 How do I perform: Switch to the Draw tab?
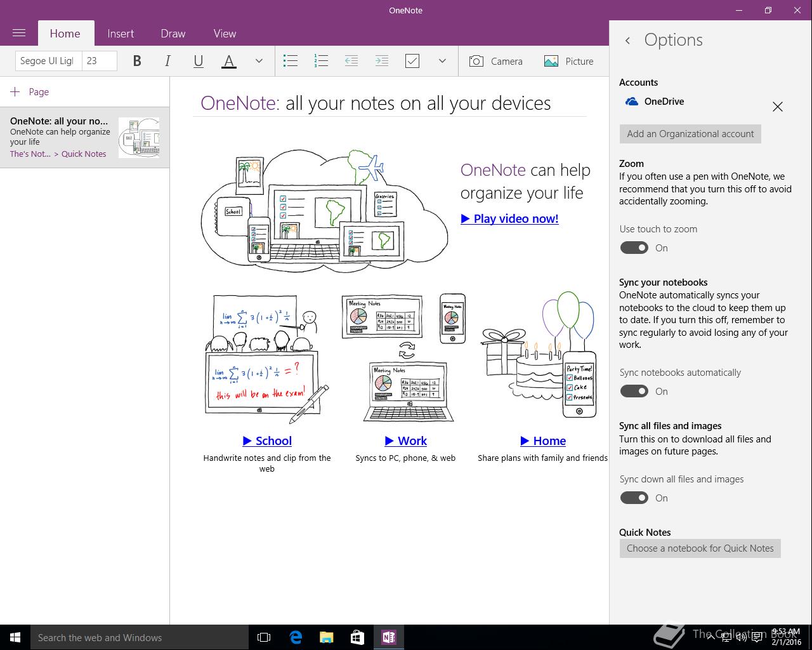pyautogui.click(x=173, y=34)
